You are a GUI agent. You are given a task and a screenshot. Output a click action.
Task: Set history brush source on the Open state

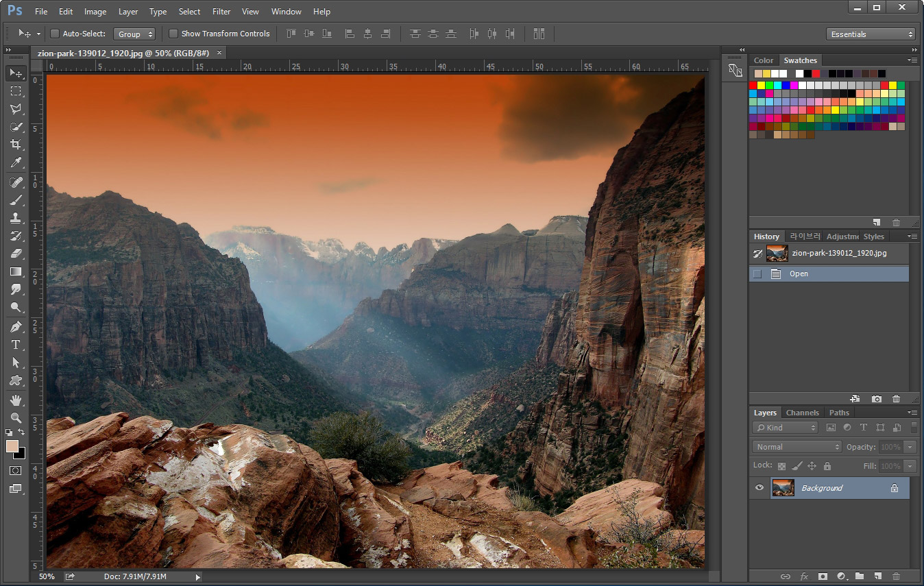[757, 273]
